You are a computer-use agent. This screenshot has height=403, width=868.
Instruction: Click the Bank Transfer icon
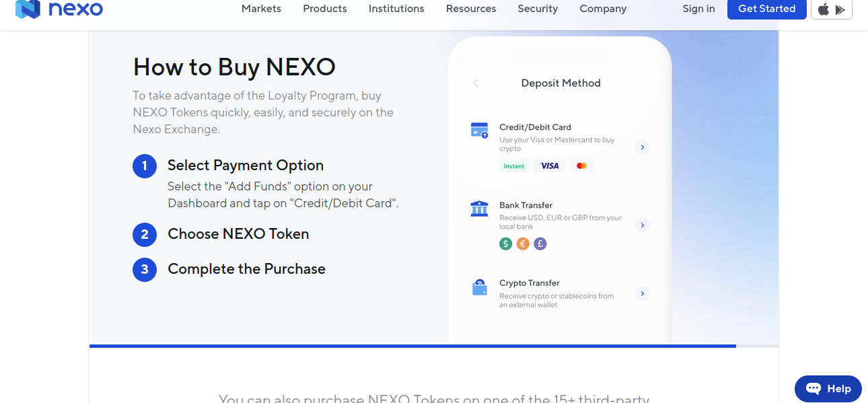coord(479,208)
